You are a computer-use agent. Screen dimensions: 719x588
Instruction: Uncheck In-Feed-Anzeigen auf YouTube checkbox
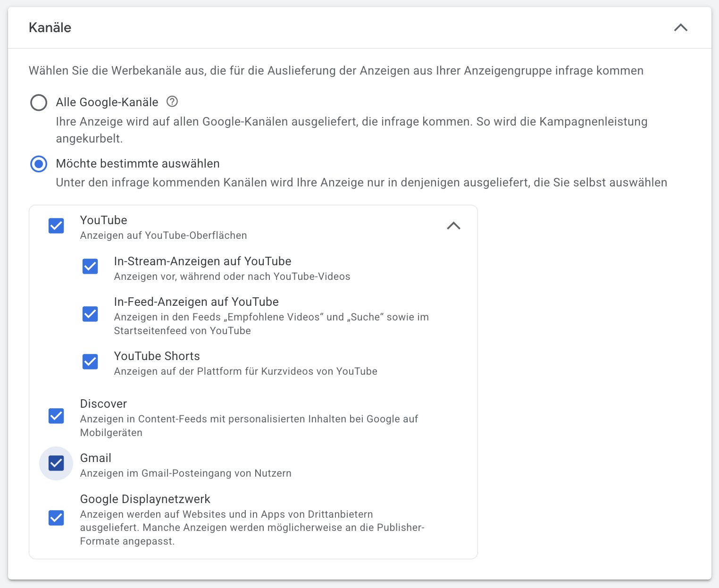(90, 314)
